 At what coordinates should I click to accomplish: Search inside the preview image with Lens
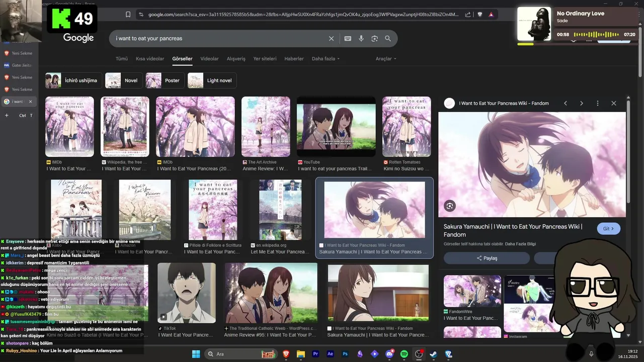click(x=450, y=206)
